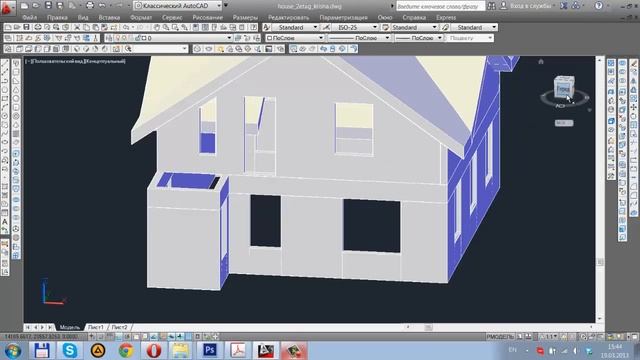Open the Файл menu
This screenshot has width=640, height=360.
pyautogui.click(x=29, y=18)
